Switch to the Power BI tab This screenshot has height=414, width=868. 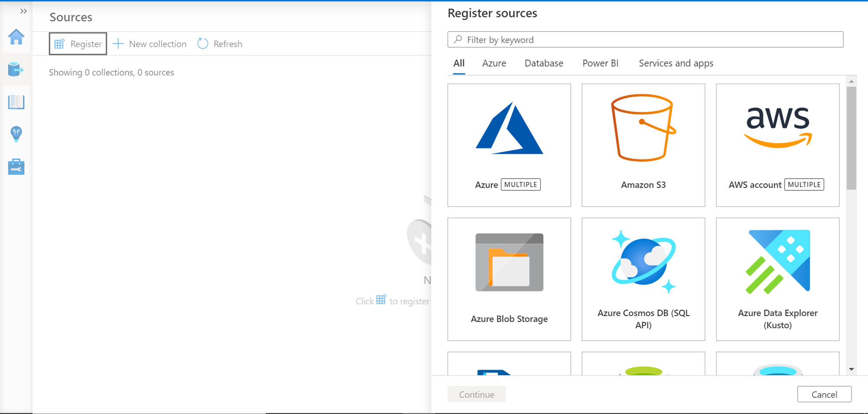[x=600, y=63]
